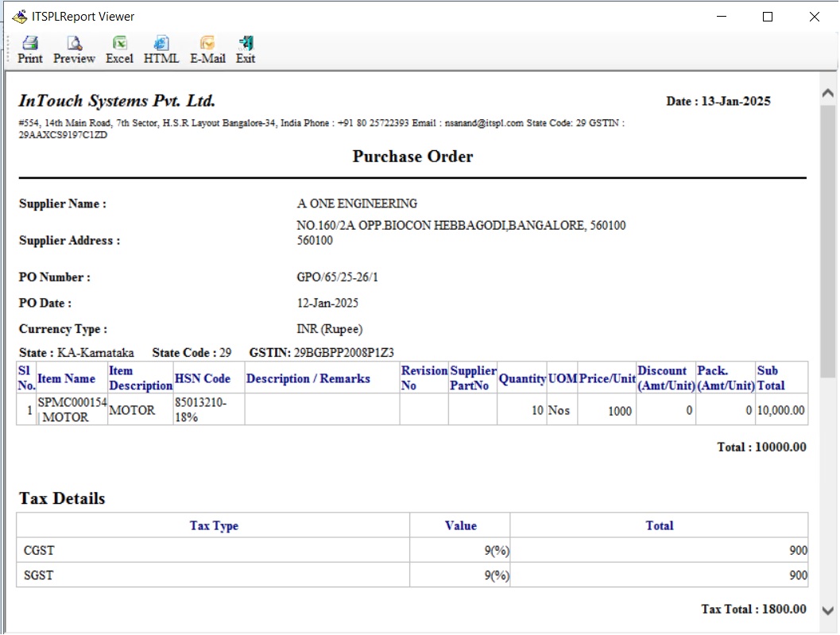Export the report to Excel
840x635 pixels.
click(x=119, y=49)
